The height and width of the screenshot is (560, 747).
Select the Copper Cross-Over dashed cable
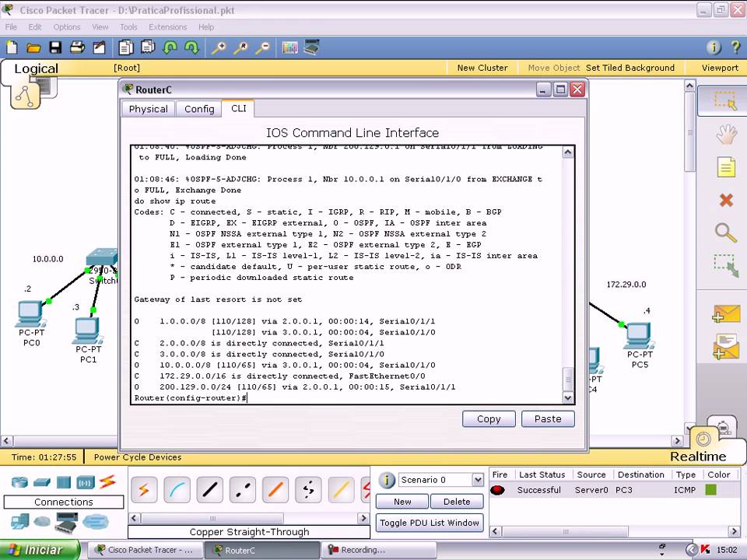pyautogui.click(x=243, y=489)
